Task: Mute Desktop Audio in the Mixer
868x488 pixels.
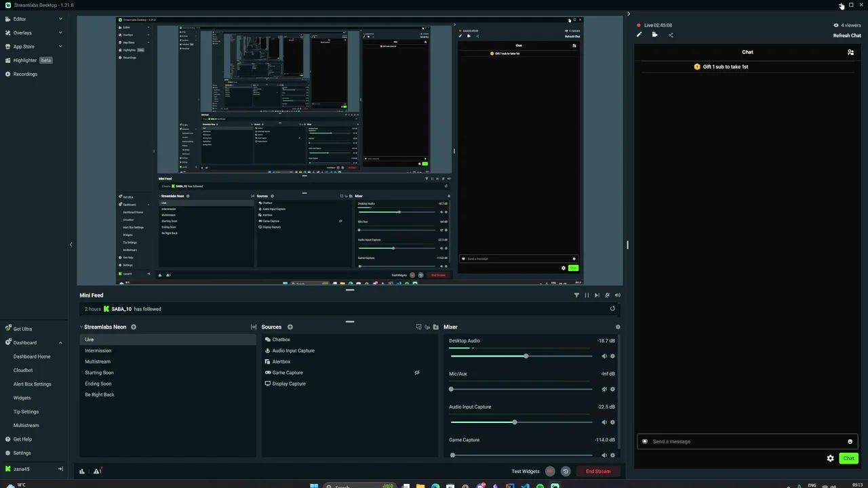Action: 604,357
